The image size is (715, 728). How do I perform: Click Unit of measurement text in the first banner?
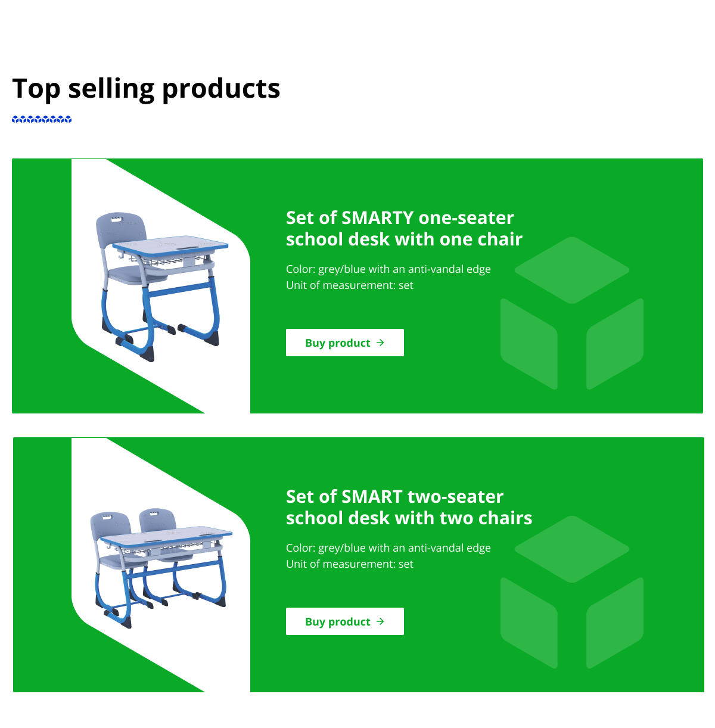tap(350, 285)
